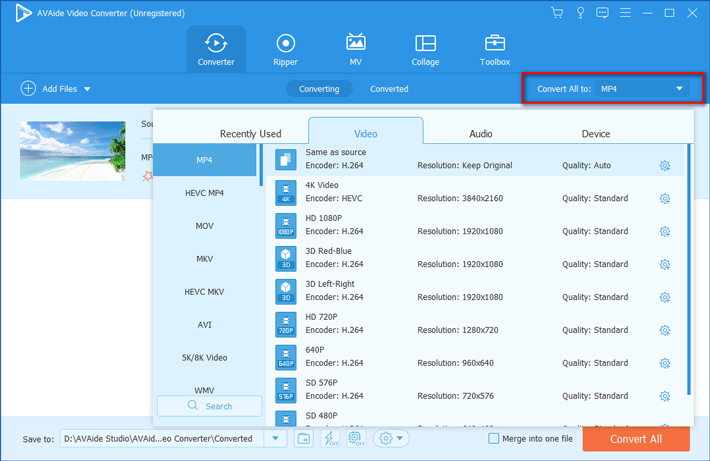Screen dimensions: 710x461
Task: Click the register key icon
Action: pyautogui.click(x=580, y=13)
